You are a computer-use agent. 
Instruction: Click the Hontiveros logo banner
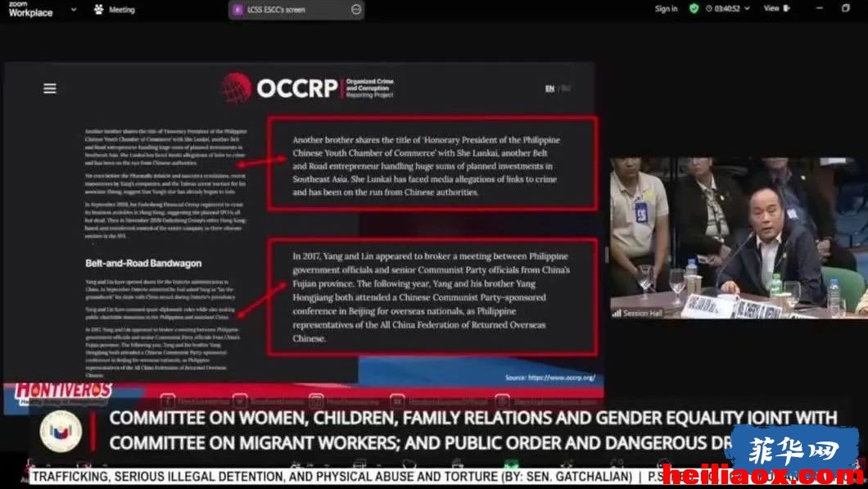(63, 392)
